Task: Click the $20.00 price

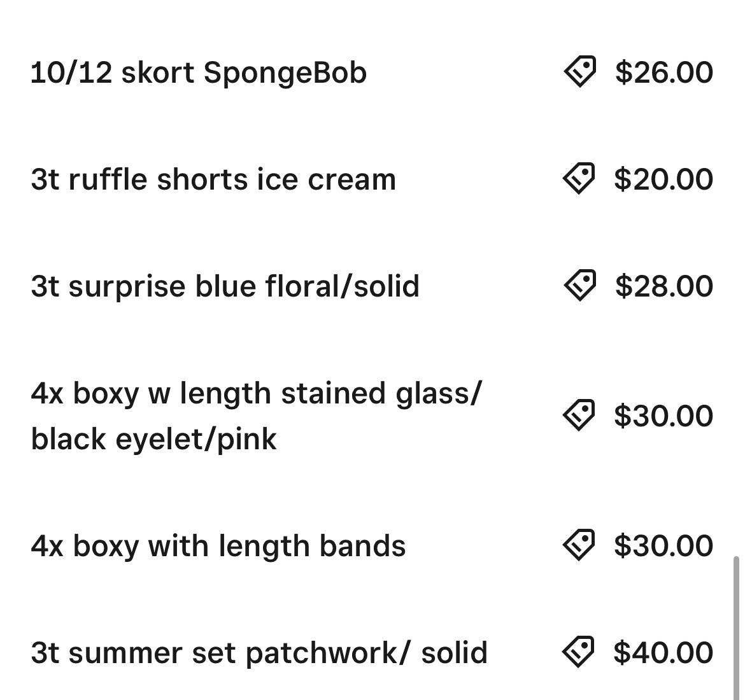Action: (663, 179)
